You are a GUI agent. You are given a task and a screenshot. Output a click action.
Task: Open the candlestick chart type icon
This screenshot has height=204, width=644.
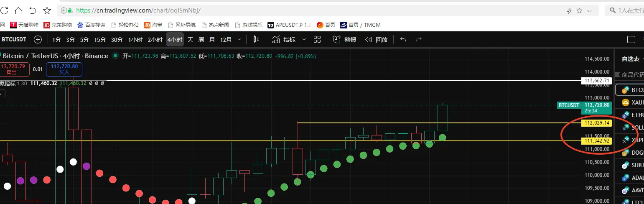coord(256,40)
